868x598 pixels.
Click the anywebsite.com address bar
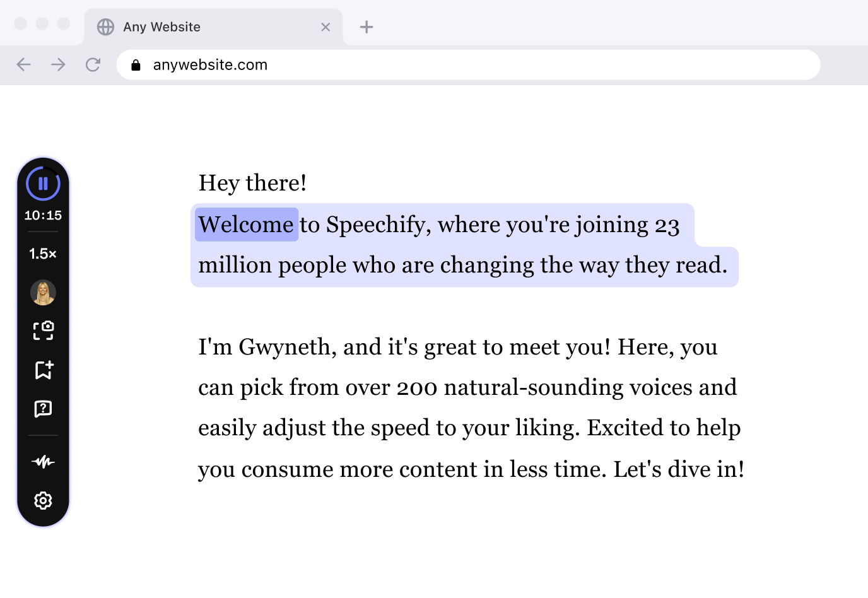pos(467,64)
